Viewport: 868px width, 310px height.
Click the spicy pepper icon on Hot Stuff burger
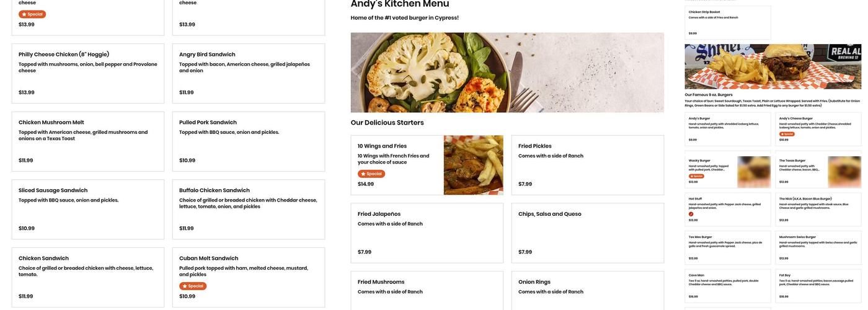(x=691, y=214)
